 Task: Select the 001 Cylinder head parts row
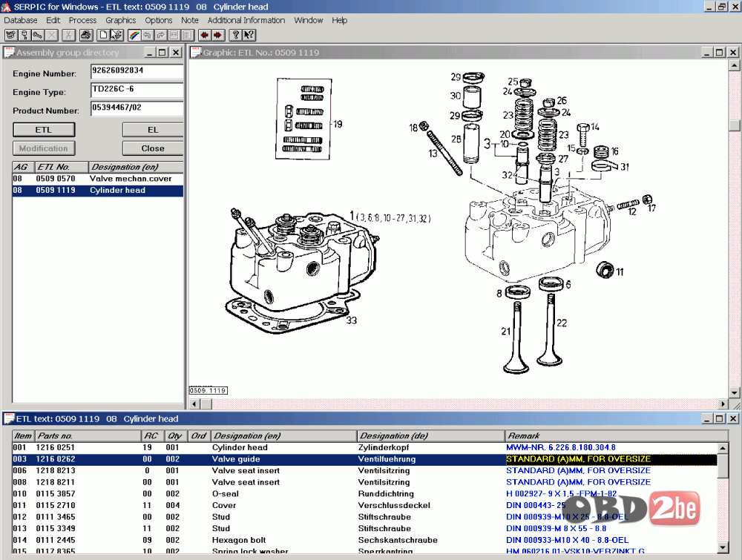point(364,447)
